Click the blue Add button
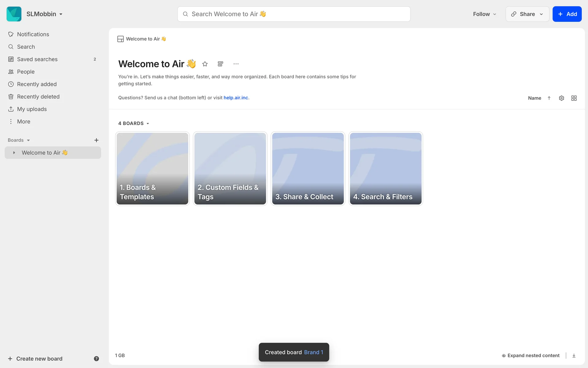 click(x=567, y=14)
